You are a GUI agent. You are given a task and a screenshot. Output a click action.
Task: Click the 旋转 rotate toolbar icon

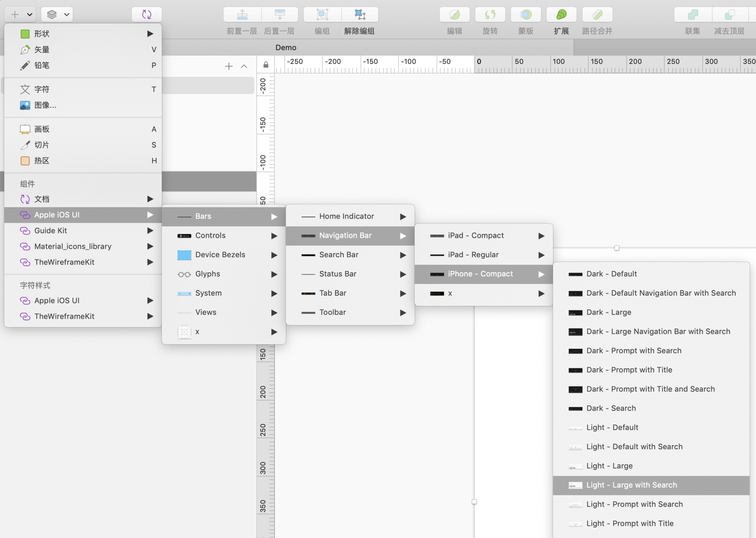pyautogui.click(x=490, y=14)
